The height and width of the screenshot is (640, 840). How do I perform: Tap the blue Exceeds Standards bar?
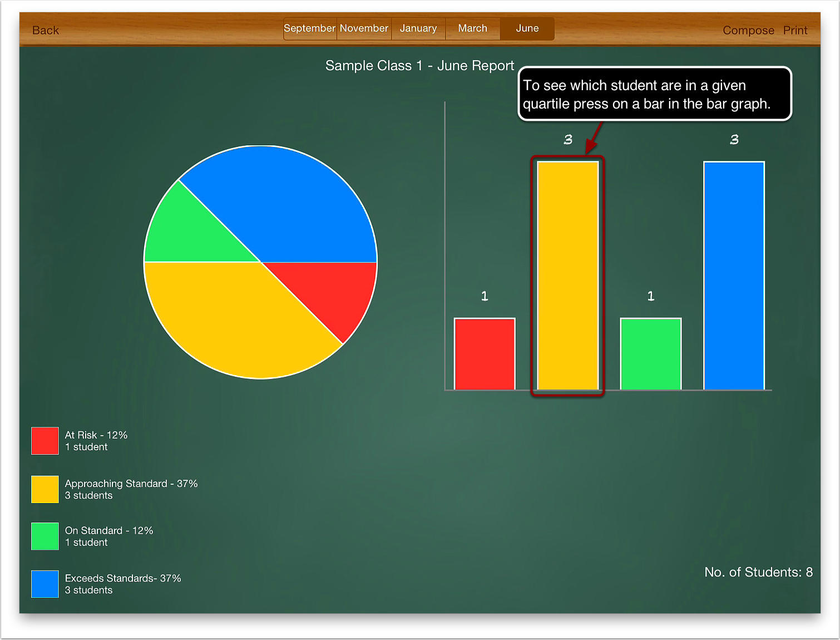(734, 275)
